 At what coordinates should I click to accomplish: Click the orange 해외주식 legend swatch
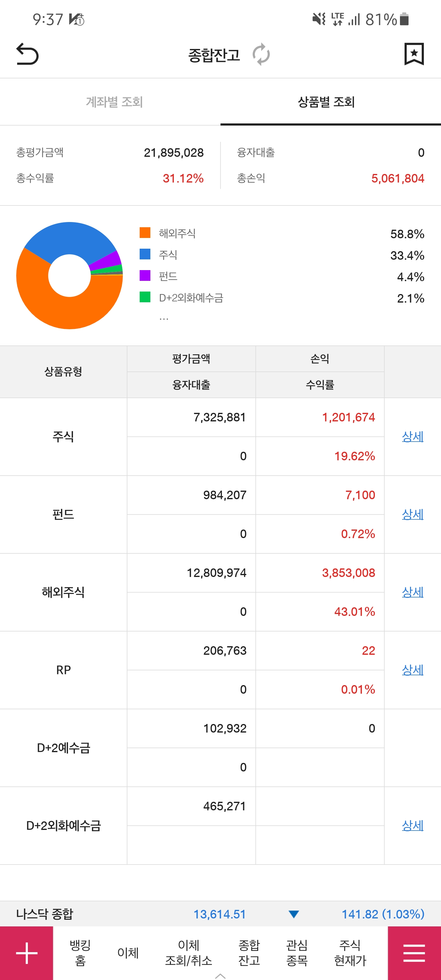pos(145,233)
